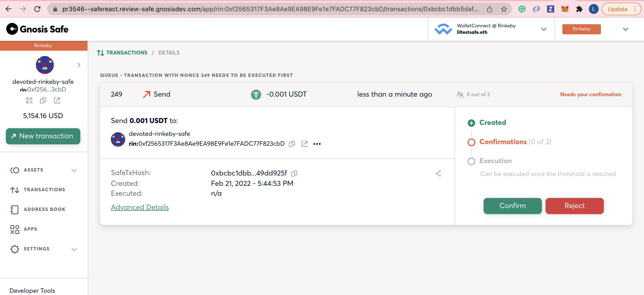Open the recipient address in explorer
This screenshot has width=644, height=295.
click(304, 144)
